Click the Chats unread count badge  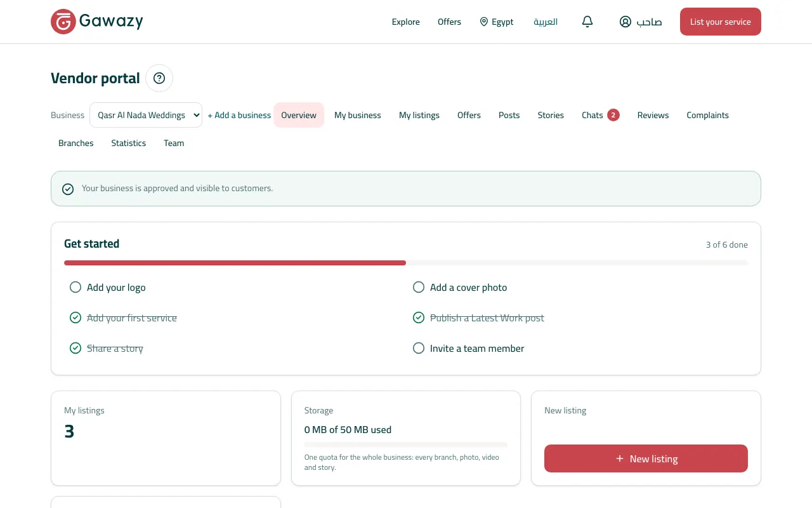pos(613,115)
